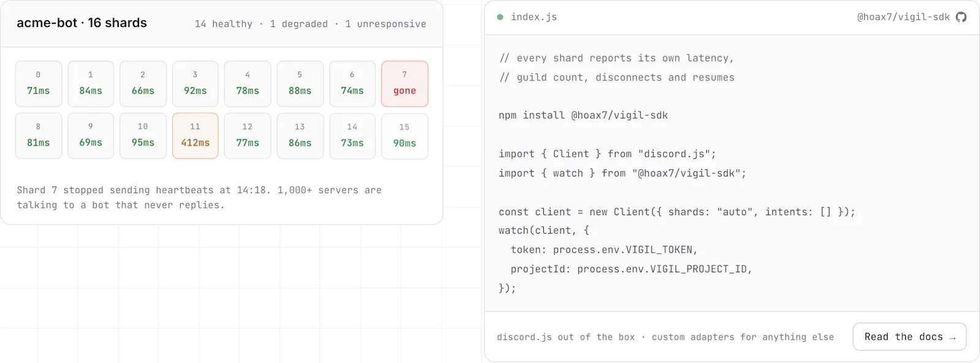This screenshot has width=980, height=363.
Task: Click the npm install @hoax7/vigil-sdk line
Action: 583,115
